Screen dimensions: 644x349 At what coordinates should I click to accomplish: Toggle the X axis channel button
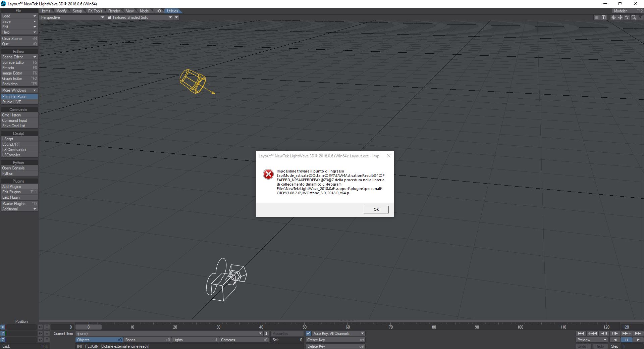[3, 327]
